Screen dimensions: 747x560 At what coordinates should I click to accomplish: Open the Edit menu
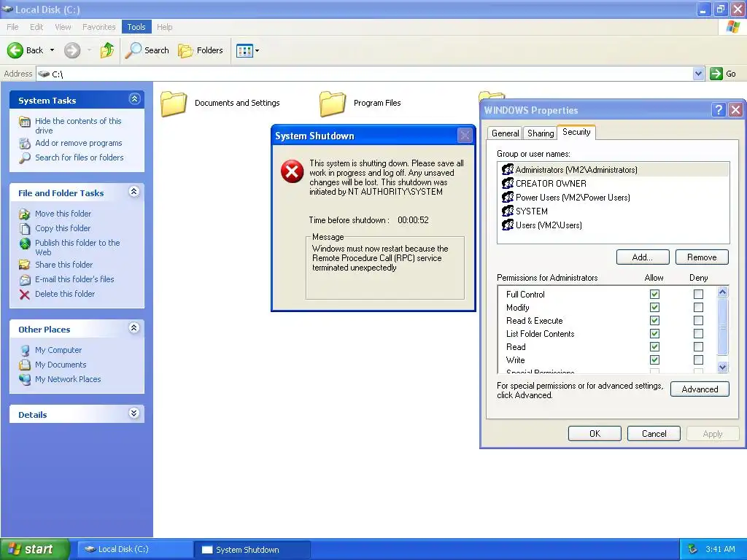(x=36, y=27)
